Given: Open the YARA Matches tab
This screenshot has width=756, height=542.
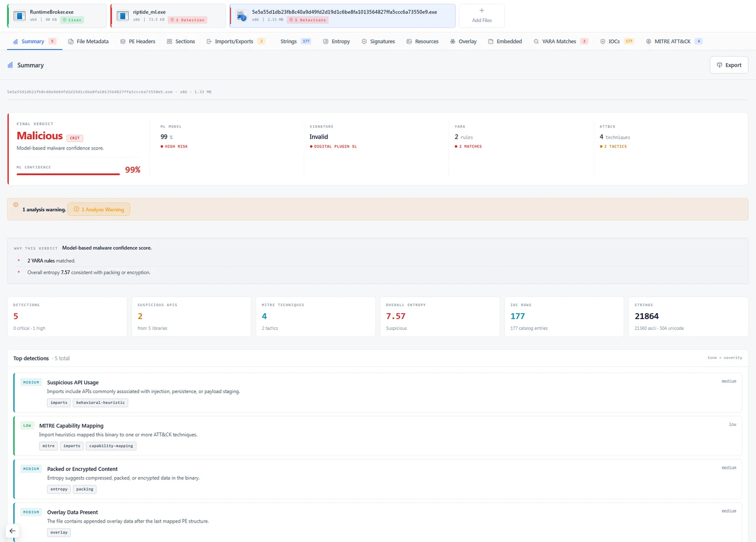Looking at the screenshot, I should point(561,41).
